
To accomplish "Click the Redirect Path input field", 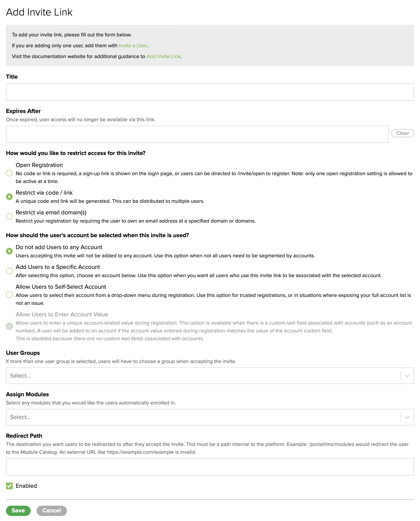I will (x=209, y=467).
